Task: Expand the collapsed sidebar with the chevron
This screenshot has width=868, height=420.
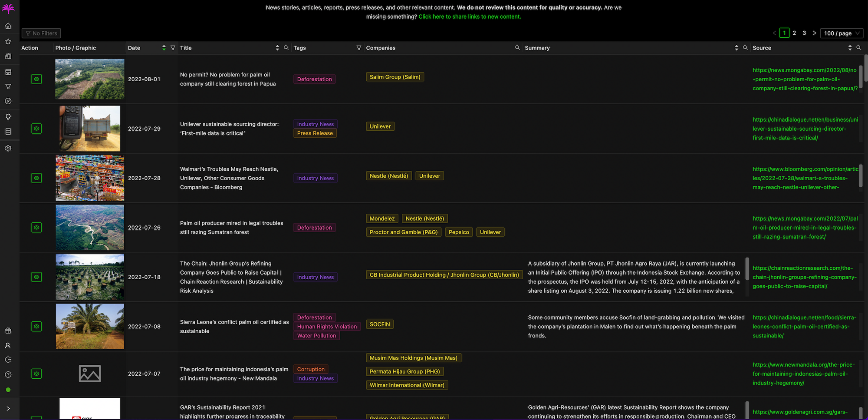Action: pyautogui.click(x=8, y=409)
